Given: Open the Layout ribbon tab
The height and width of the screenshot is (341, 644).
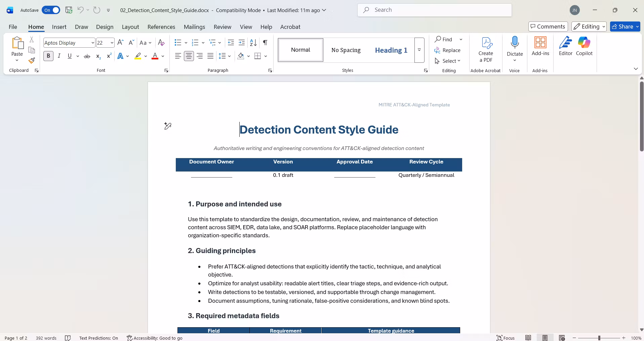Looking at the screenshot, I should point(130,27).
